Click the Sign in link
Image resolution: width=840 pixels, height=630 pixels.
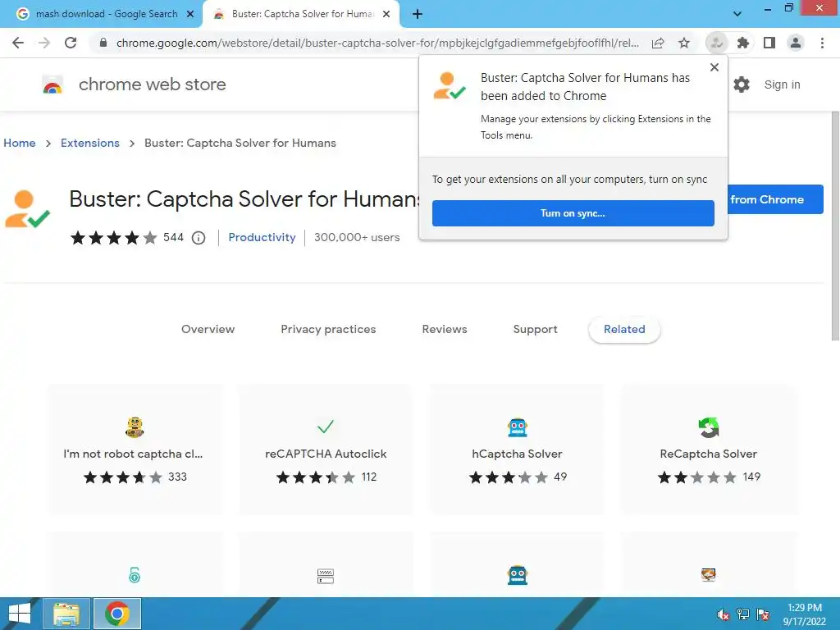point(782,84)
